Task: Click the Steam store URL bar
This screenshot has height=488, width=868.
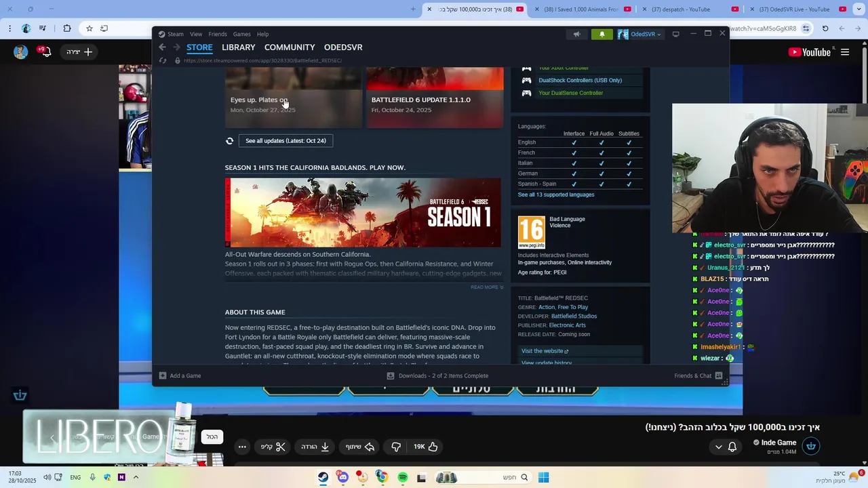Action: pyautogui.click(x=262, y=60)
